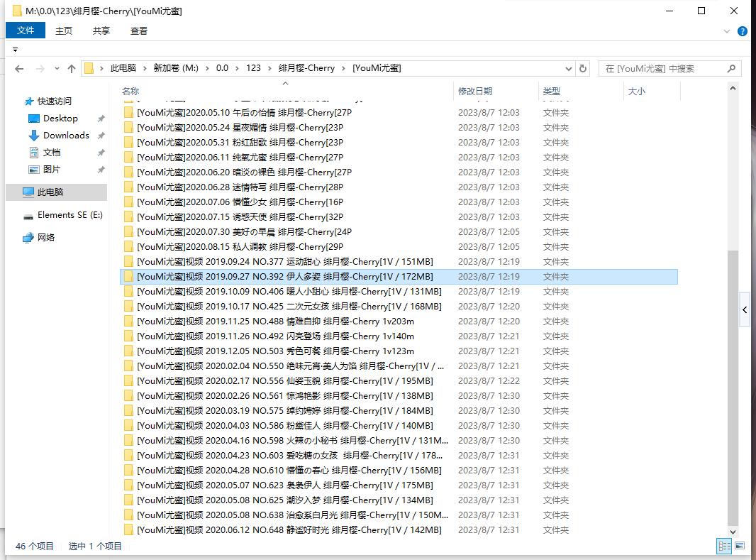Switch to large thumbnails view icon
This screenshot has width=756, height=560.
(740, 546)
